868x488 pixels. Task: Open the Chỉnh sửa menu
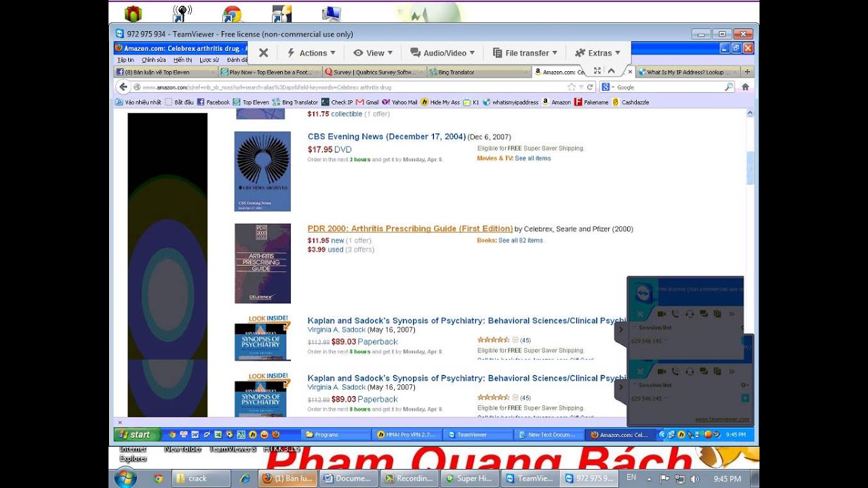[154, 60]
